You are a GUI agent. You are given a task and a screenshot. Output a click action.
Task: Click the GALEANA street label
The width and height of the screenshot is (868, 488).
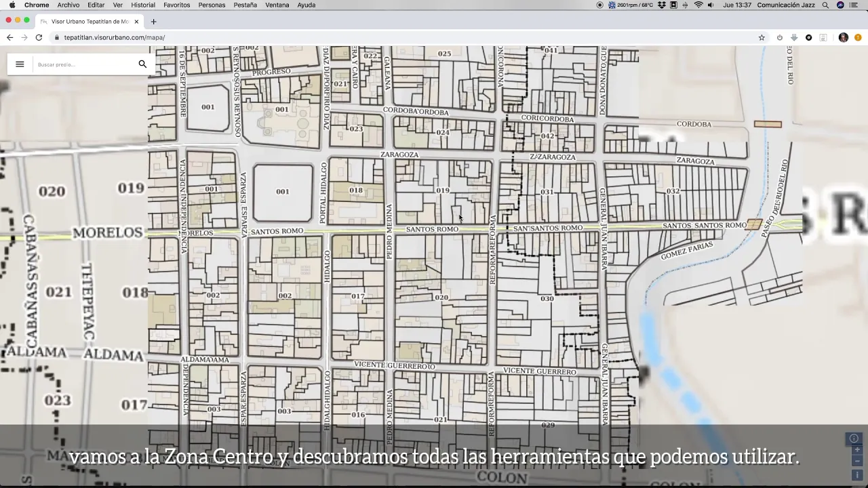point(387,73)
